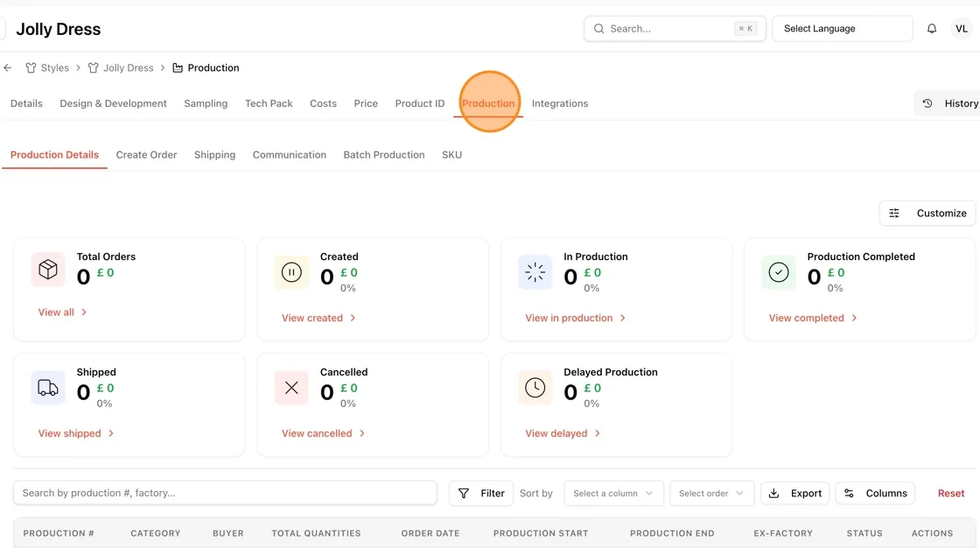Click the Reset link
The image size is (980, 548).
click(x=950, y=493)
